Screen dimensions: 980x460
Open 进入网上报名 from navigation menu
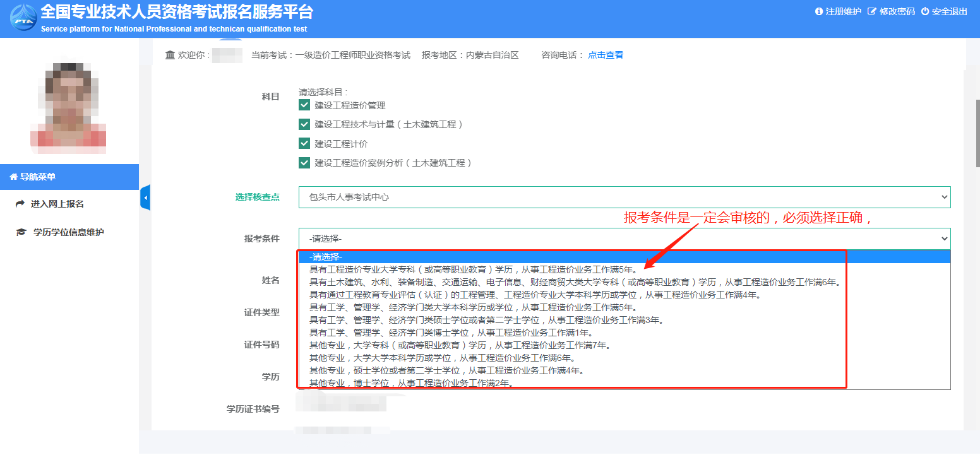click(x=57, y=204)
